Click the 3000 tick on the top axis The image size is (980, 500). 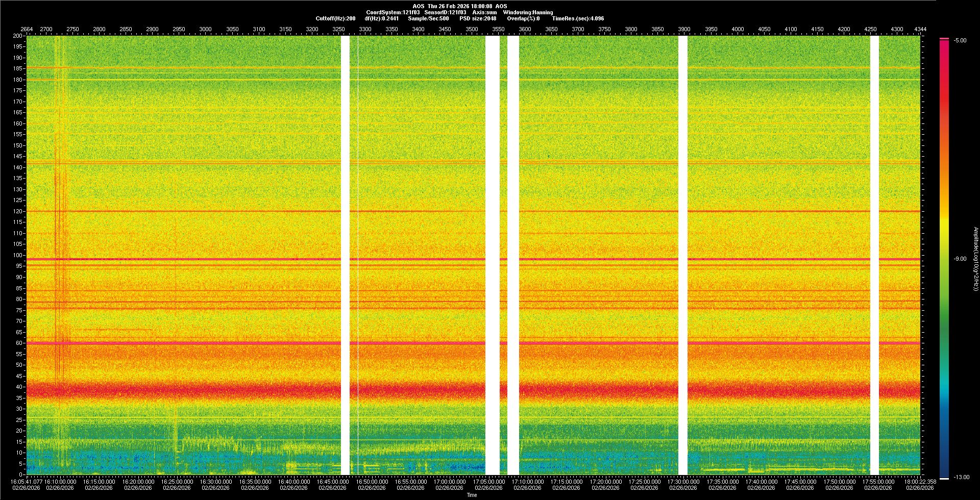click(x=205, y=30)
